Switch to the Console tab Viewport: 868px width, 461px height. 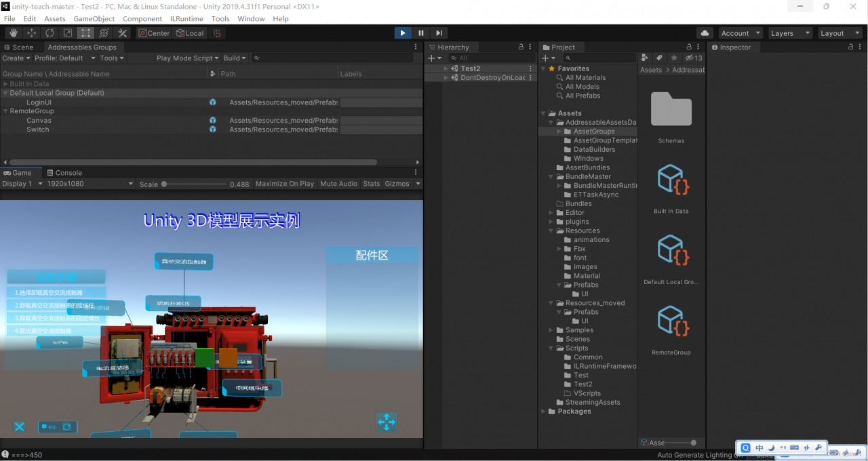tap(64, 173)
